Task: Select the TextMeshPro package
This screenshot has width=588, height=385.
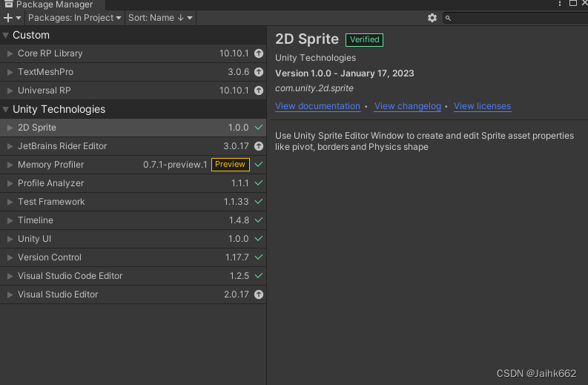Action: (133, 72)
